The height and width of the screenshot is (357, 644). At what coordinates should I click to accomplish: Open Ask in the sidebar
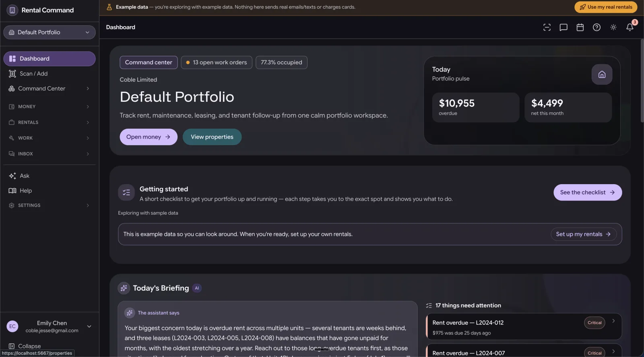click(50, 176)
